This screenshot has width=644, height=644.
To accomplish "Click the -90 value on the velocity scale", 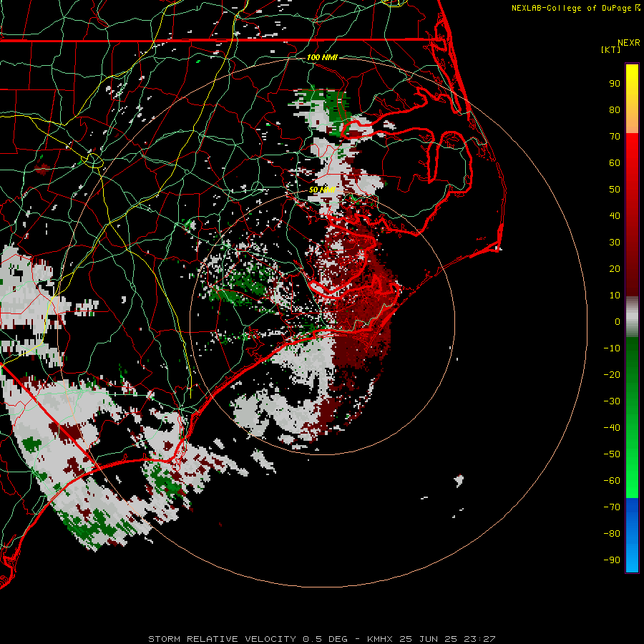I will [x=612, y=560].
